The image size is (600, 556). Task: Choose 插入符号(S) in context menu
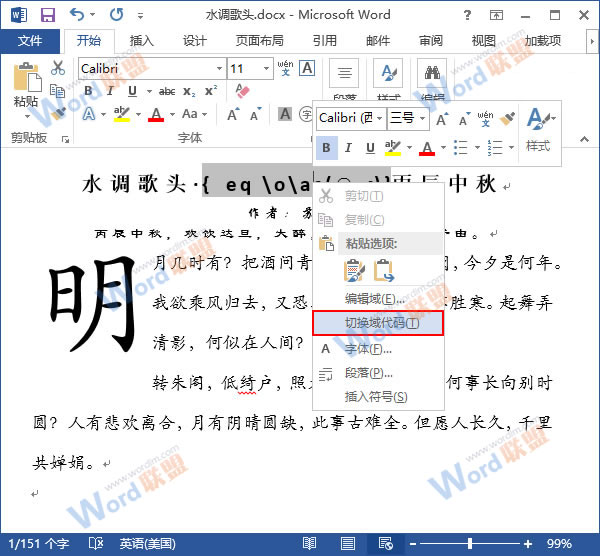pos(378,397)
